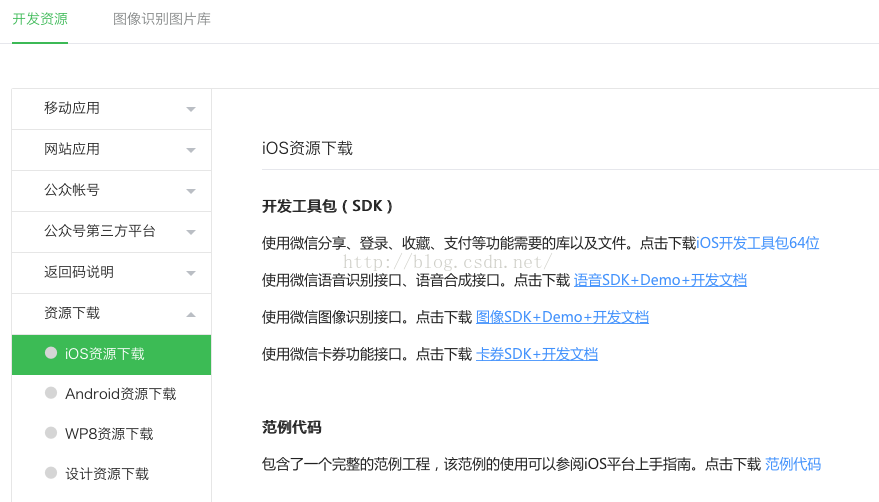Viewport: 879px width, 502px height.
Task: Click the bullet dot beside 设计资源下载
Action: tap(51, 472)
